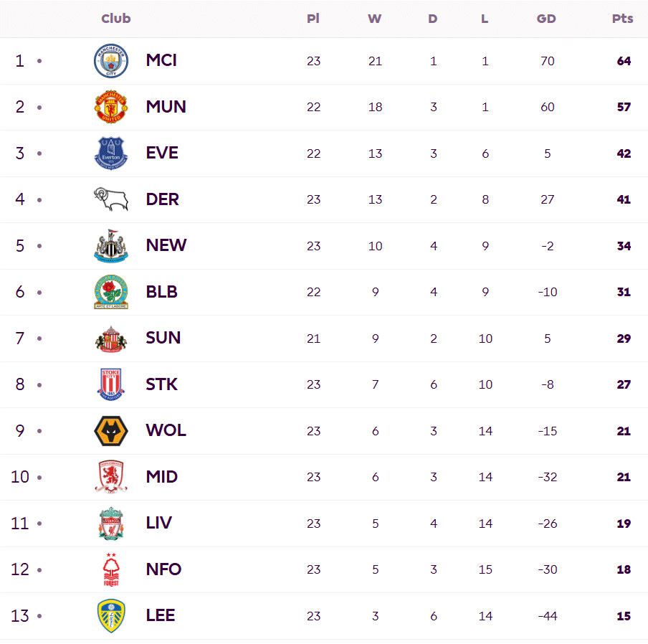The height and width of the screenshot is (644, 648).
Task: Click the W wins column header
Action: (x=374, y=19)
